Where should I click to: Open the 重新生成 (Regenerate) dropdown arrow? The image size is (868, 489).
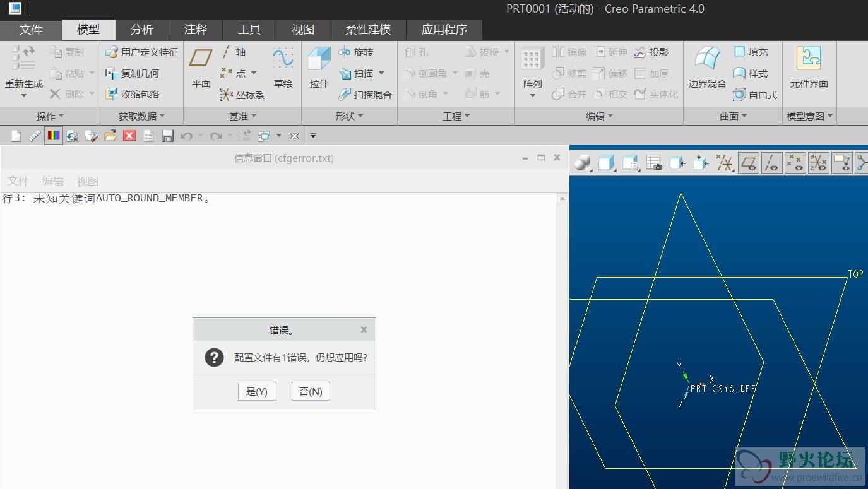24,96
